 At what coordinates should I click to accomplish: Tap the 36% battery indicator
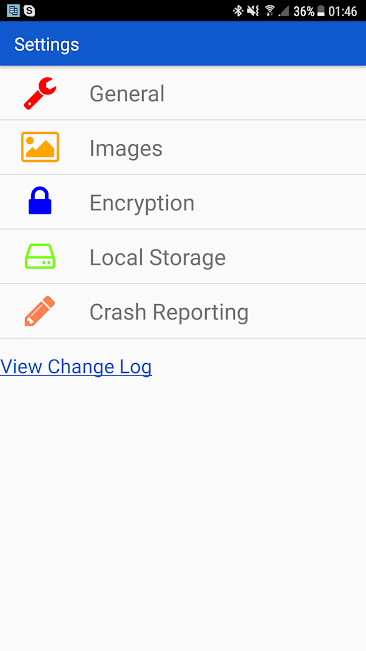coord(309,11)
